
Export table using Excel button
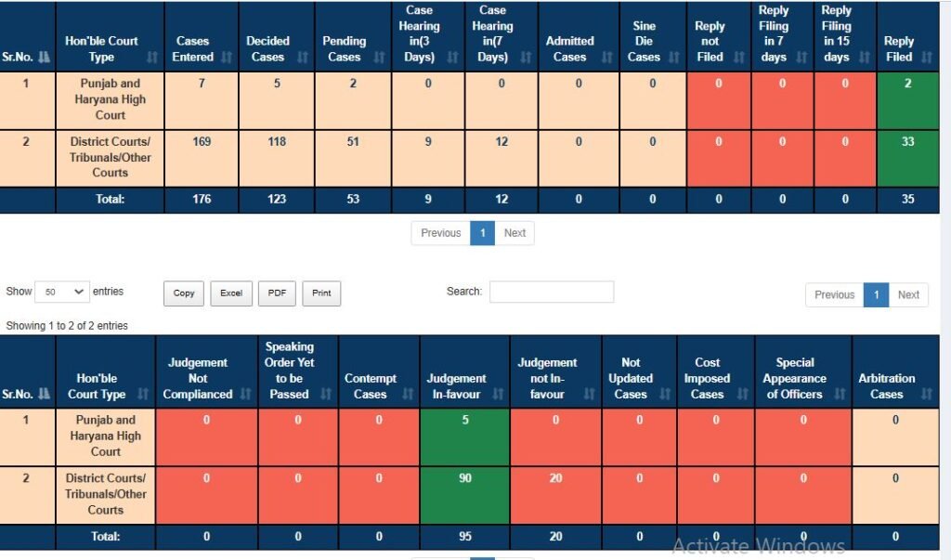(231, 293)
